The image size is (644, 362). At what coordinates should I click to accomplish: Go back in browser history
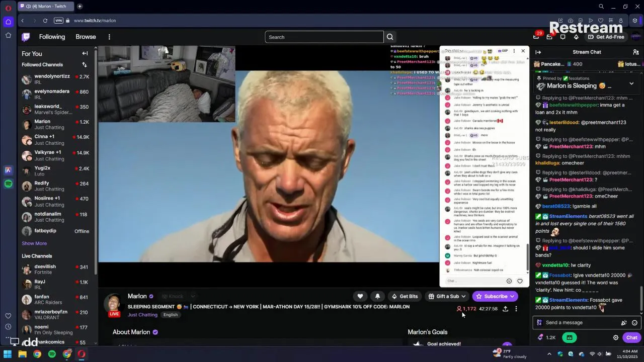point(23,21)
